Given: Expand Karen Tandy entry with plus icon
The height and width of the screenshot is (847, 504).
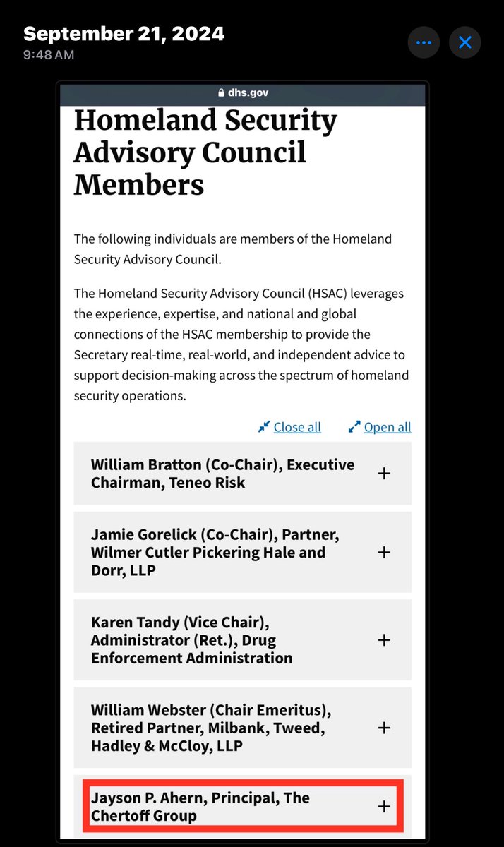Looking at the screenshot, I should [x=384, y=640].
